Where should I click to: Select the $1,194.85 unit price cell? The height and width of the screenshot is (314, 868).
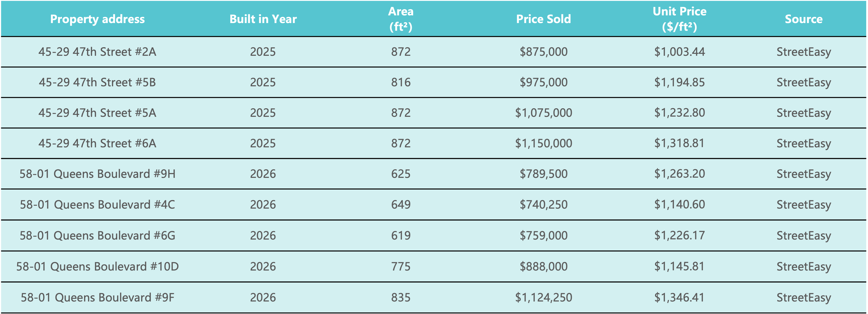click(x=679, y=82)
